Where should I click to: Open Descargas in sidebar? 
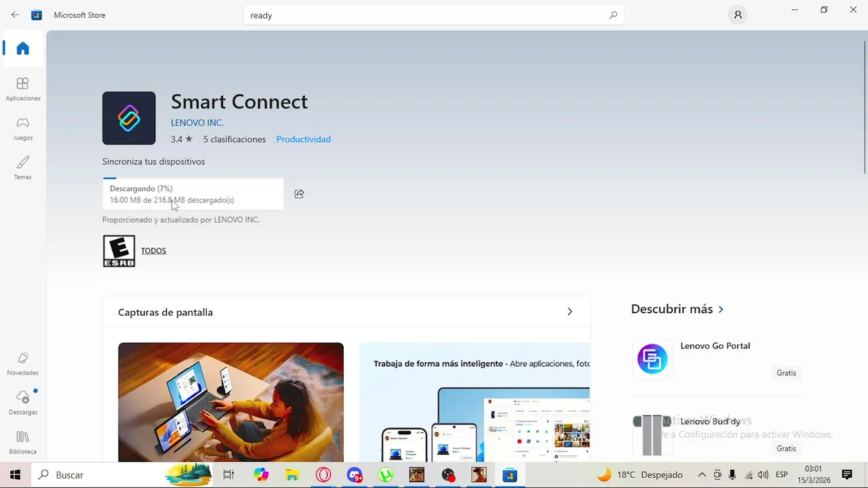click(x=22, y=403)
